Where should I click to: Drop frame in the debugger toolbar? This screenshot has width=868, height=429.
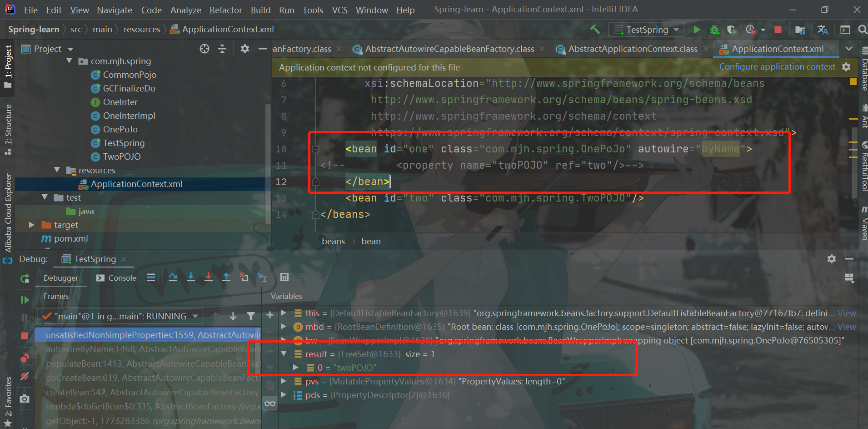click(244, 277)
